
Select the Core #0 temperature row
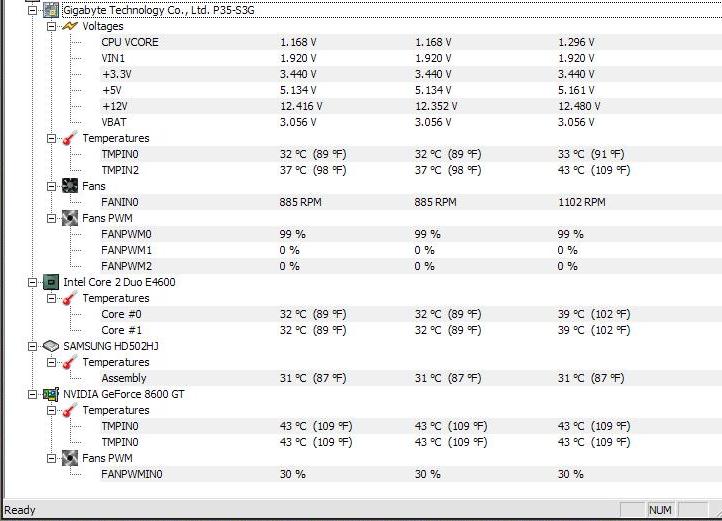[x=411, y=314]
